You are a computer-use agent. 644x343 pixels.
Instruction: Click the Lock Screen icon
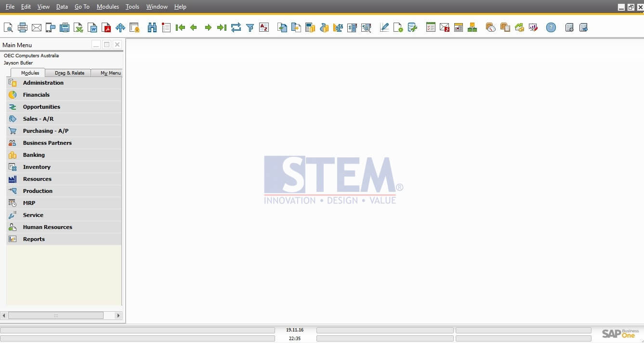coord(134,27)
